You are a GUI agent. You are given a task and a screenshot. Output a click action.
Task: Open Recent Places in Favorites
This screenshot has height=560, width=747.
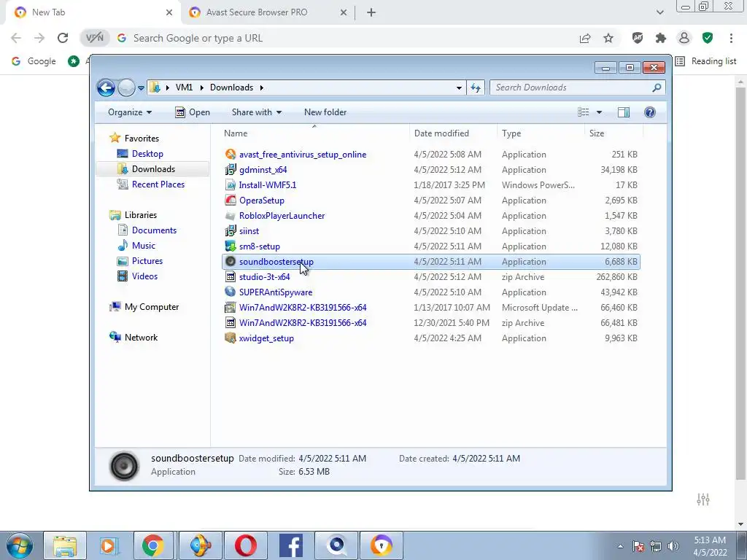coord(158,184)
